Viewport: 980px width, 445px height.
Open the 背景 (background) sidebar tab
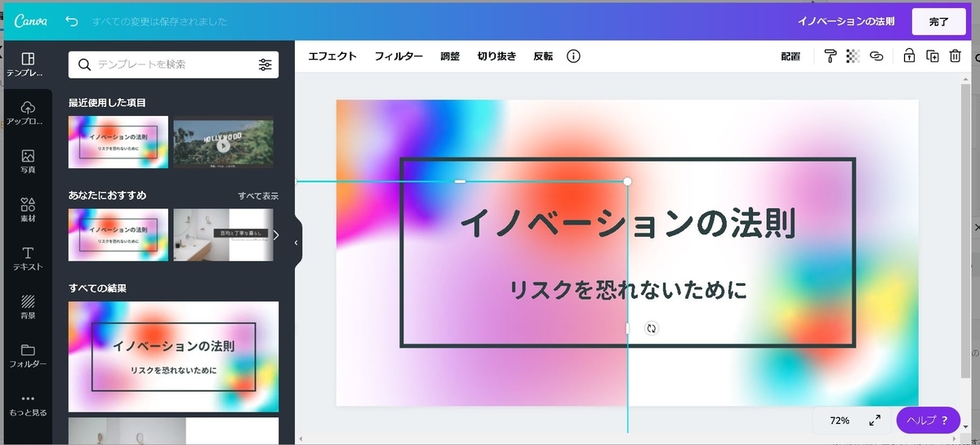[x=28, y=306]
